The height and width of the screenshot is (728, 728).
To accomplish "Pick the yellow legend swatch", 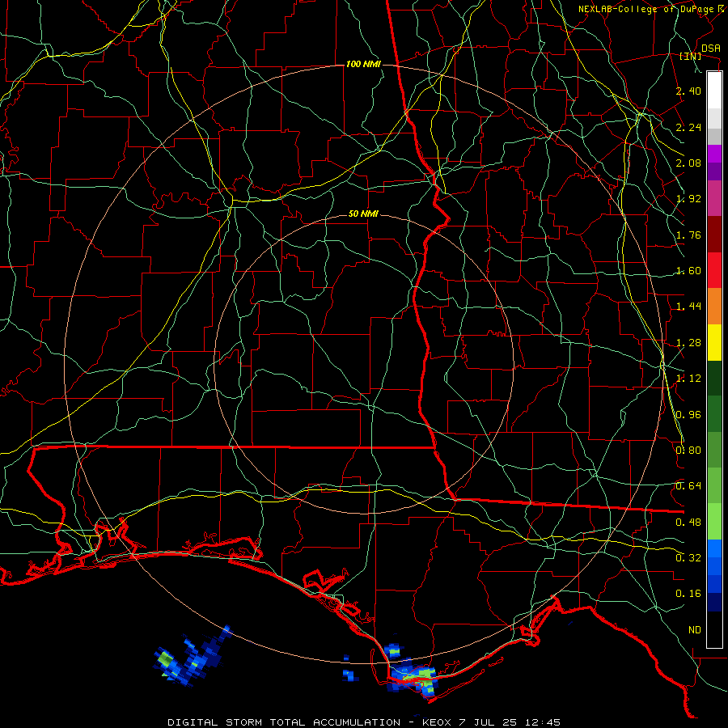I will point(714,342).
